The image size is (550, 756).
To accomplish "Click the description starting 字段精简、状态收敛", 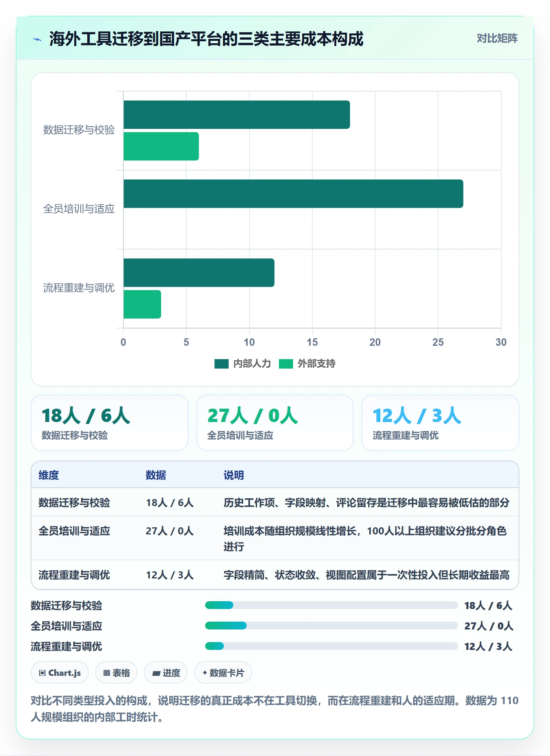I will point(367,575).
